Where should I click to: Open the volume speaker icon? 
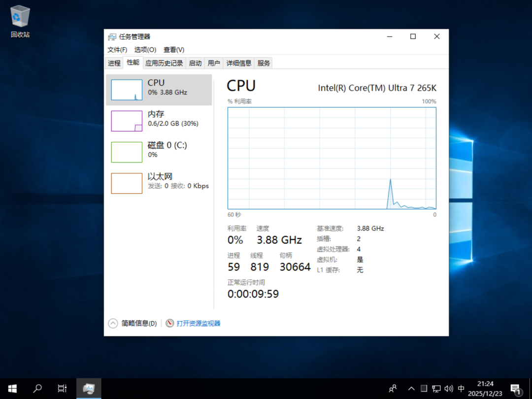pos(449,389)
